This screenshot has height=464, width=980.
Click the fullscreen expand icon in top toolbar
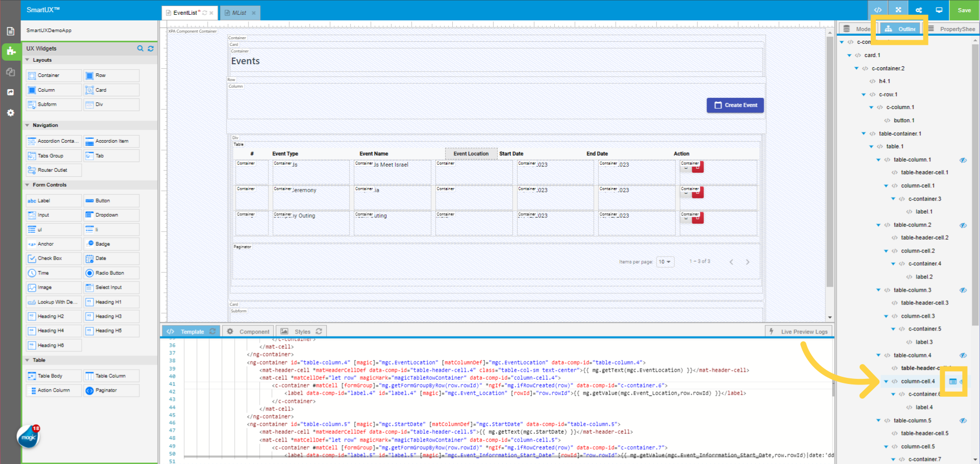click(x=898, y=10)
